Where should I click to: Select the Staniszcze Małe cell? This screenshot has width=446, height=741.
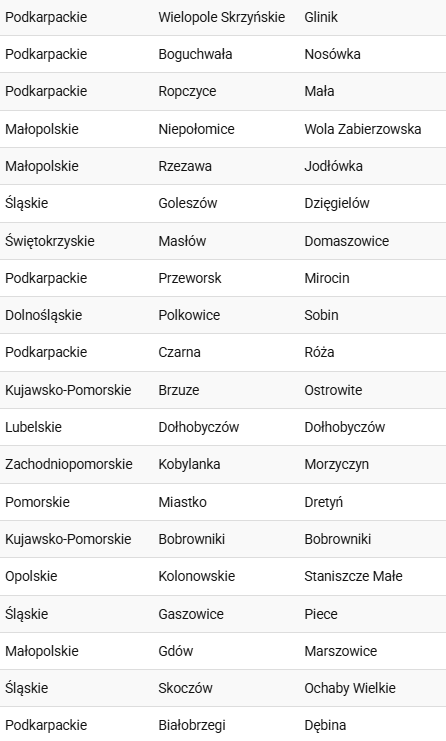[x=353, y=577]
